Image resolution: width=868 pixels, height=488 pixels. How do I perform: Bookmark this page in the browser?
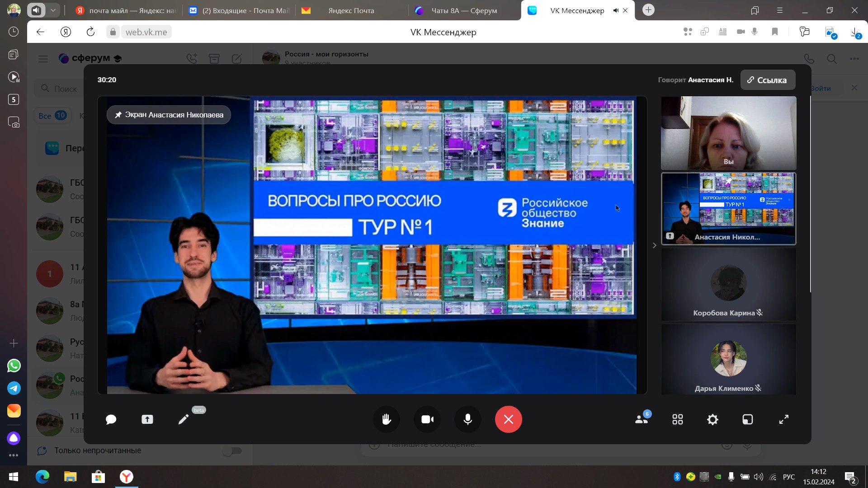coord(774,32)
